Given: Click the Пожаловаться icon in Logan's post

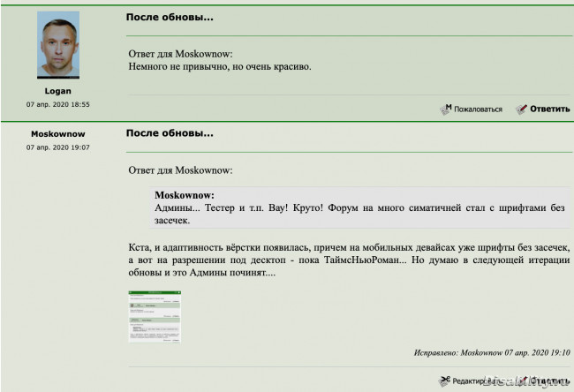Looking at the screenshot, I should (445, 109).
